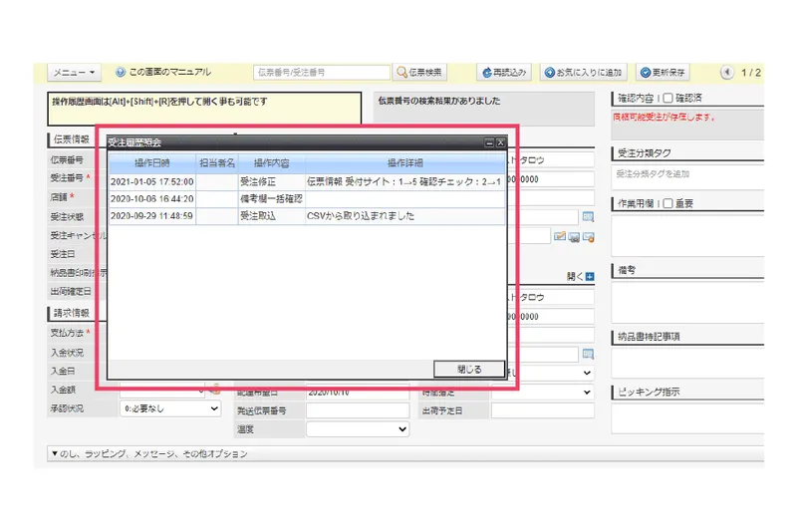Click the mail with orange badge icon
The height and width of the screenshot is (532, 797).
pos(589,237)
